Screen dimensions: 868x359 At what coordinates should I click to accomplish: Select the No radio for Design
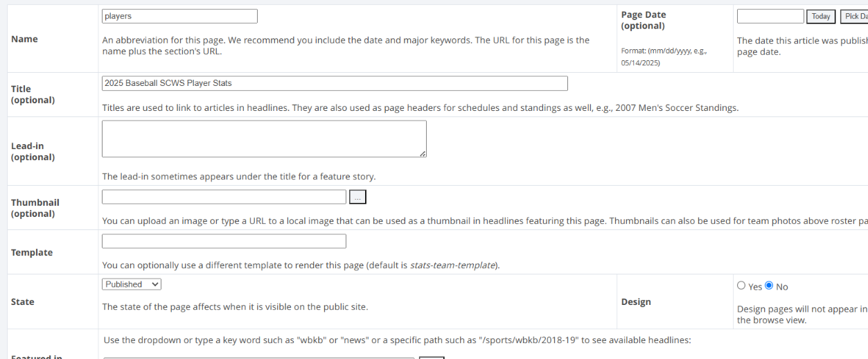click(769, 286)
